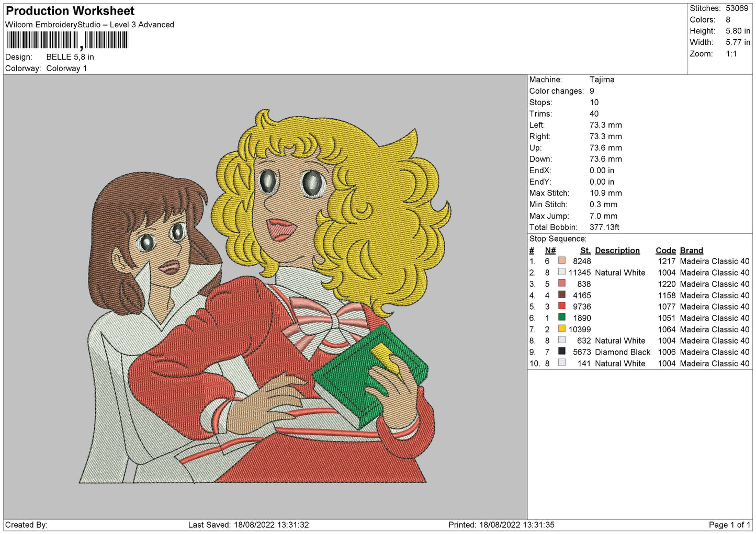Click the Height value 5.80 in
The height and width of the screenshot is (534, 756).
pos(738,31)
